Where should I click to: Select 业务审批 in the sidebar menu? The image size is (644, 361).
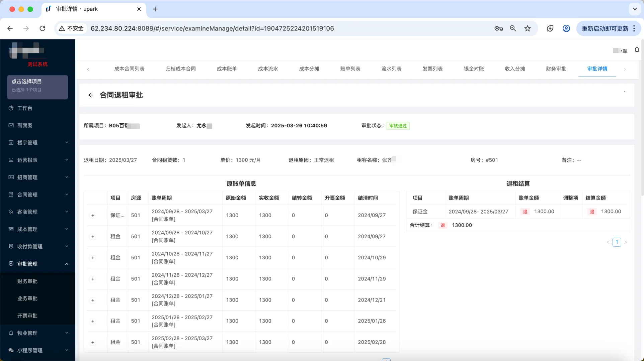pyautogui.click(x=27, y=298)
